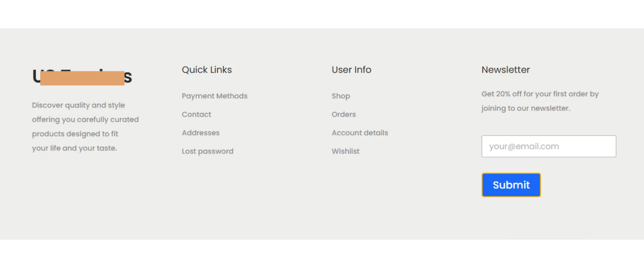Click the Quick Links heading
Viewport: 644px width, 268px height.
click(x=207, y=70)
